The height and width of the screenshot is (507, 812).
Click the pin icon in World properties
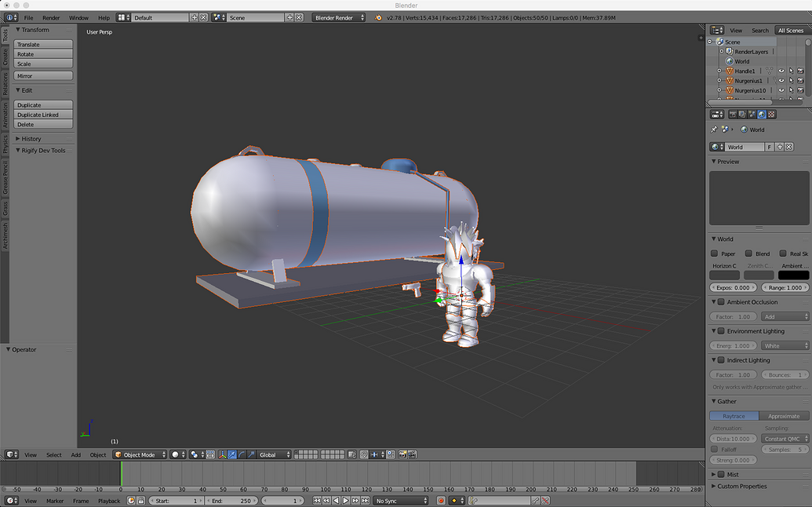(716, 129)
